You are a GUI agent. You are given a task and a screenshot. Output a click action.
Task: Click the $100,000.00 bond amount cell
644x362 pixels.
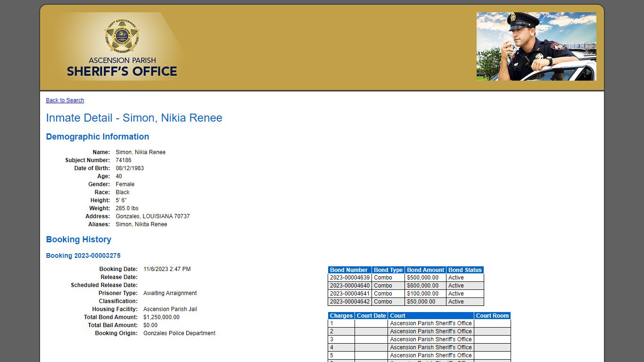tap(426, 294)
